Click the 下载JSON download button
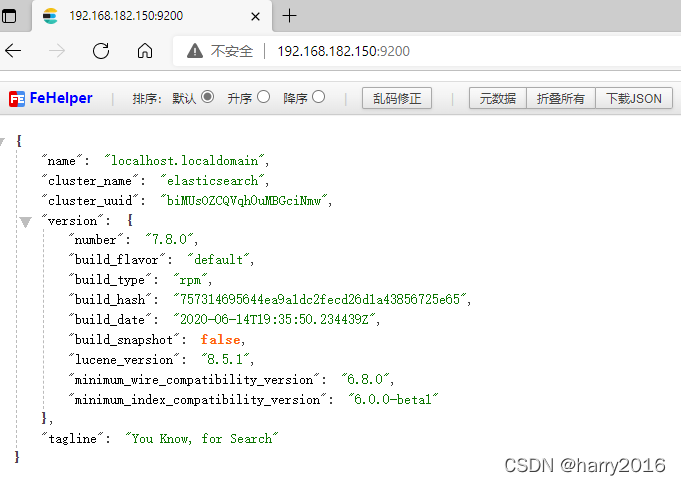Image resolution: width=681 pixels, height=485 pixels. (x=634, y=98)
